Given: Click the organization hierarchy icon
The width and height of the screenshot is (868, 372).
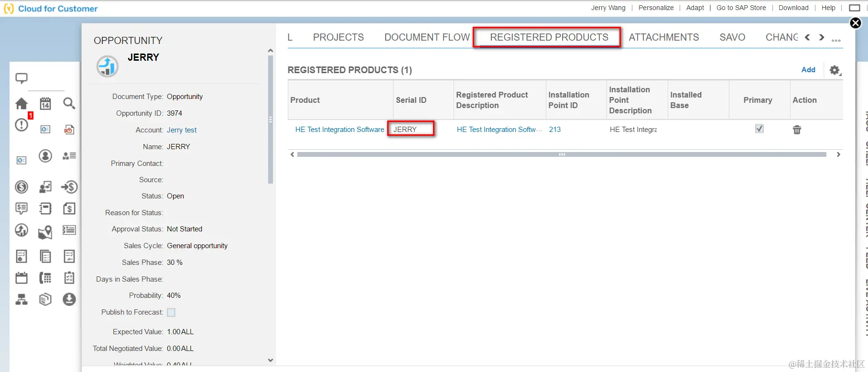Looking at the screenshot, I should click(x=22, y=299).
